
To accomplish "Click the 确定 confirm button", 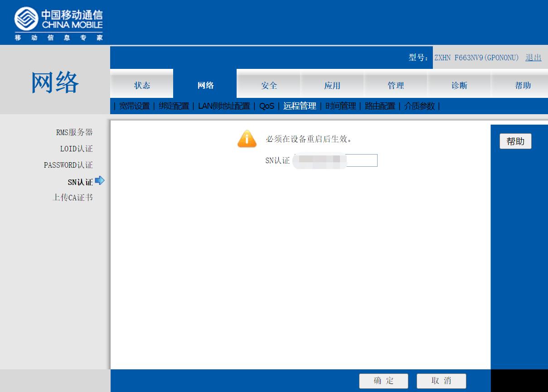I will (383, 381).
